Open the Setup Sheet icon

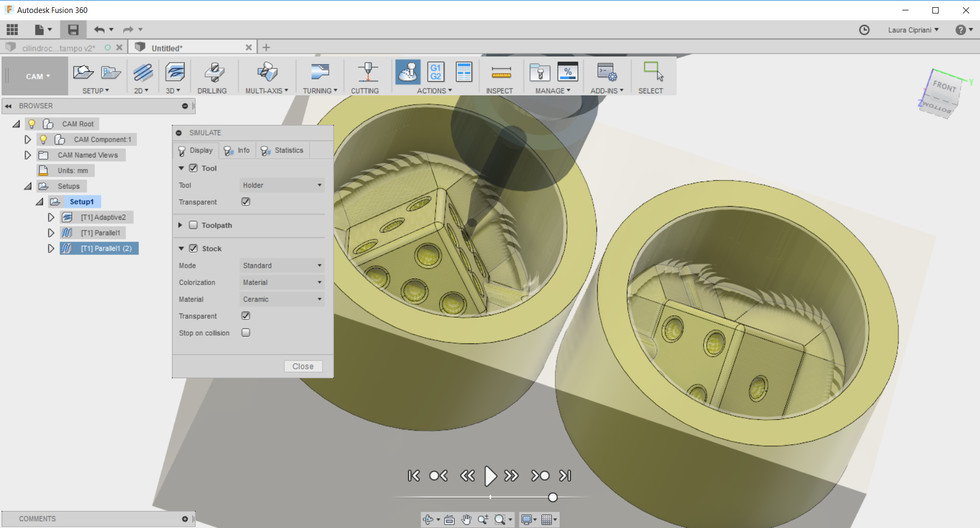click(464, 72)
